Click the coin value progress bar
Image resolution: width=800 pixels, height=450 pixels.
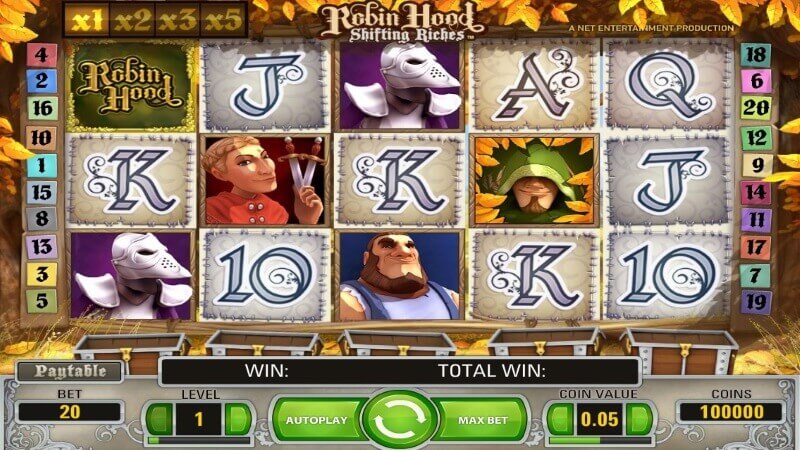click(x=601, y=440)
